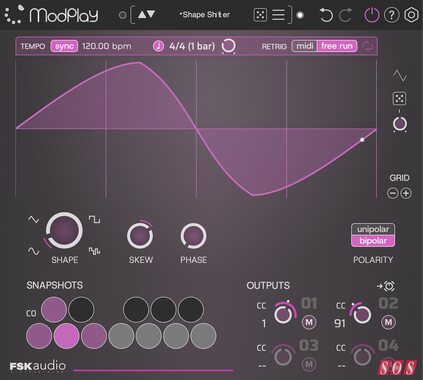Screen dimensions: 423x380
Task: Click the loop icon beside free run
Action: point(367,46)
